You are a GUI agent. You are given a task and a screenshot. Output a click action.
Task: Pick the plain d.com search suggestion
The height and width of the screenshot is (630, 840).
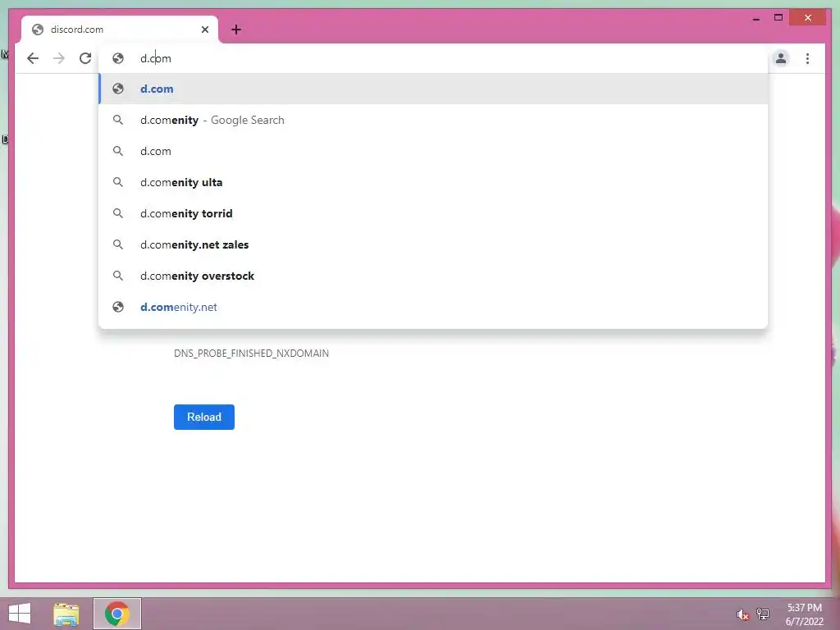433,151
